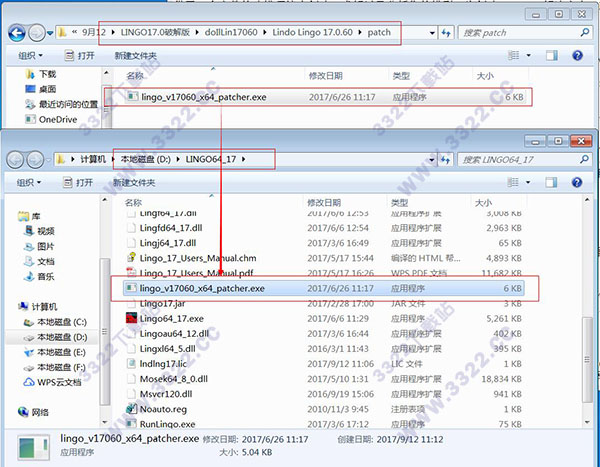
Task: Click the back arrow in patch window
Action: [x=17, y=33]
